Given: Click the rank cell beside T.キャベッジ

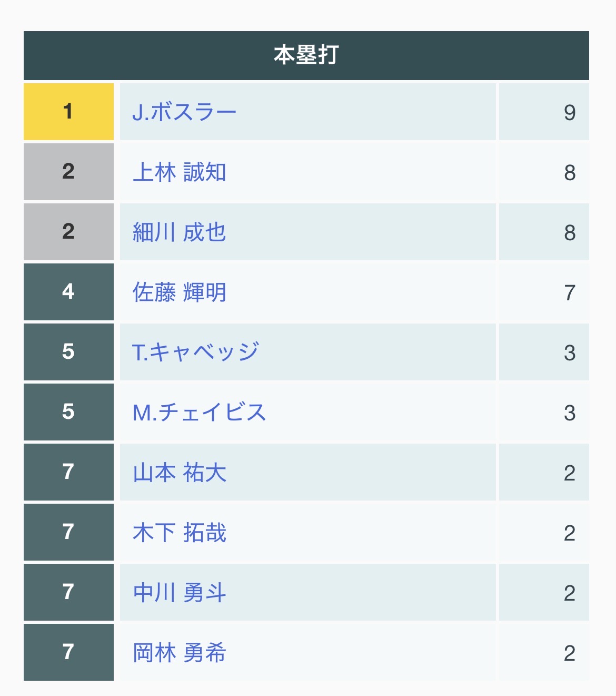Looking at the screenshot, I should 68,352.
